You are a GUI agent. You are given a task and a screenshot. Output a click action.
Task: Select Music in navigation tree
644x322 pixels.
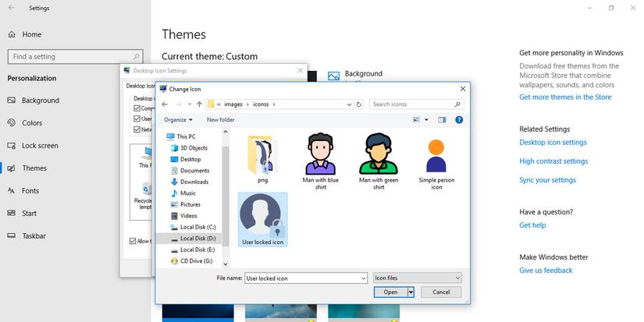pyautogui.click(x=183, y=193)
